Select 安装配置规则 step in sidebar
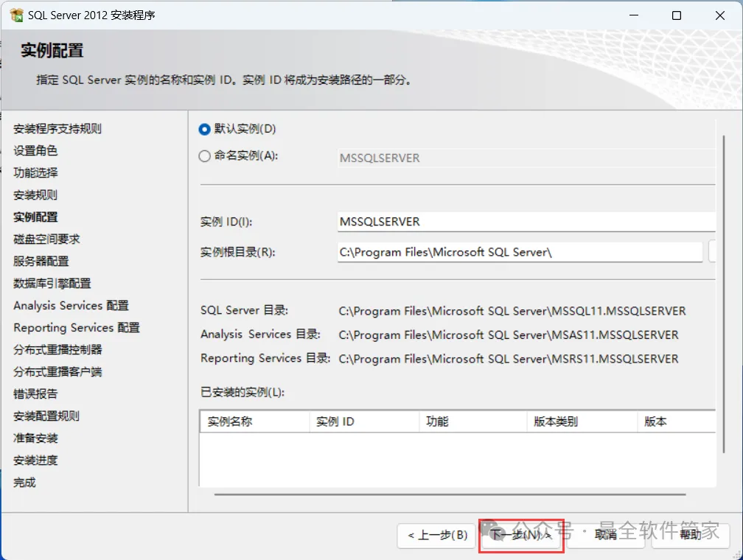 pyautogui.click(x=46, y=416)
